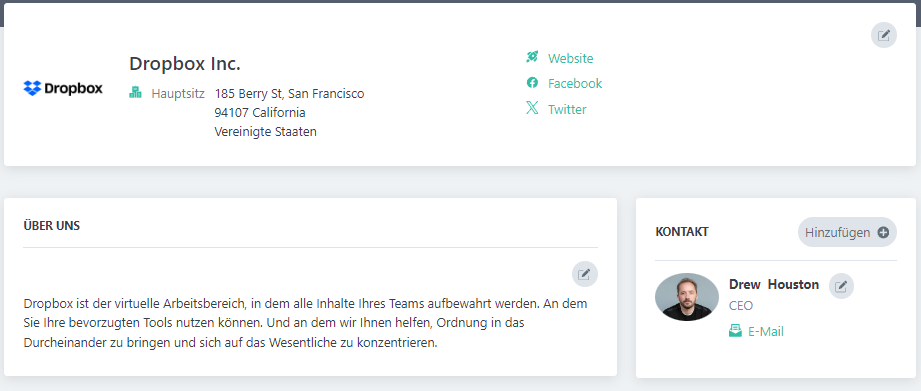Click the E-Mail envelope icon

tap(735, 331)
